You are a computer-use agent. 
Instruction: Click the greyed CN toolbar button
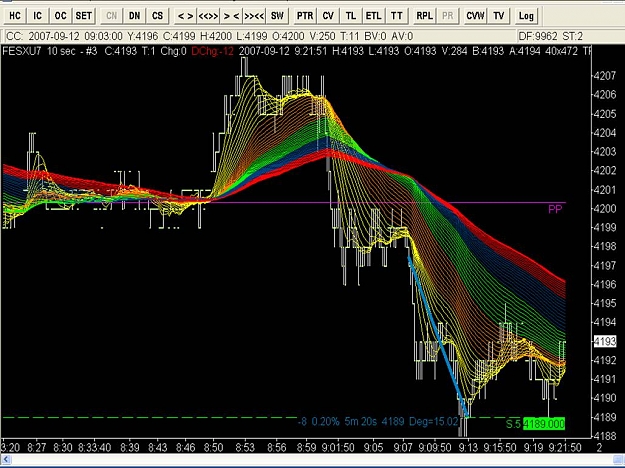click(112, 16)
